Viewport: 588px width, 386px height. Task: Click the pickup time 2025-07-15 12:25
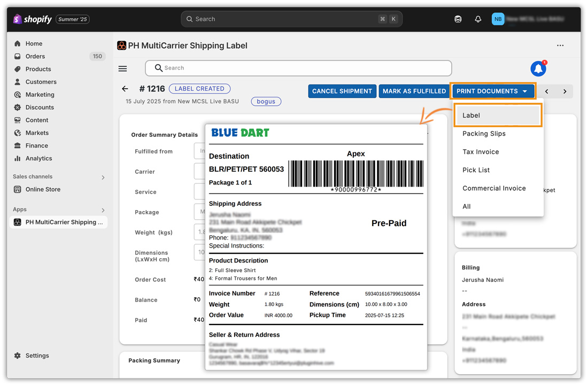(x=384, y=315)
